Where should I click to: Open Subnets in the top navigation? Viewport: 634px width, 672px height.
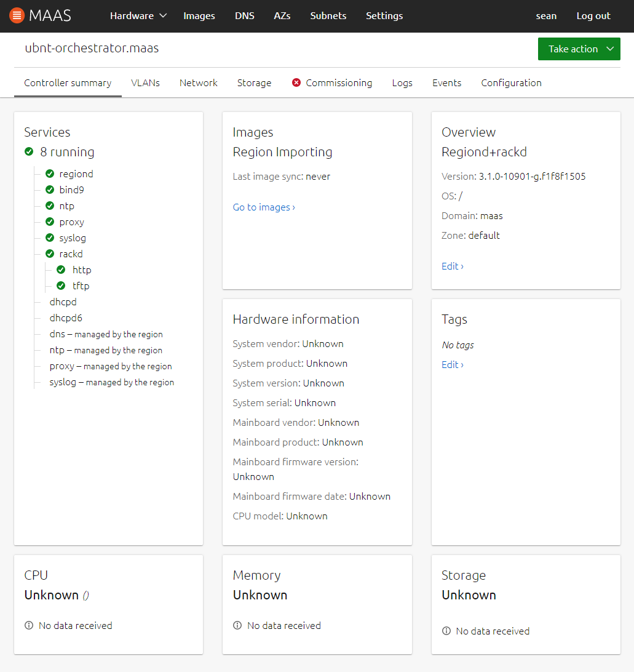(x=328, y=16)
